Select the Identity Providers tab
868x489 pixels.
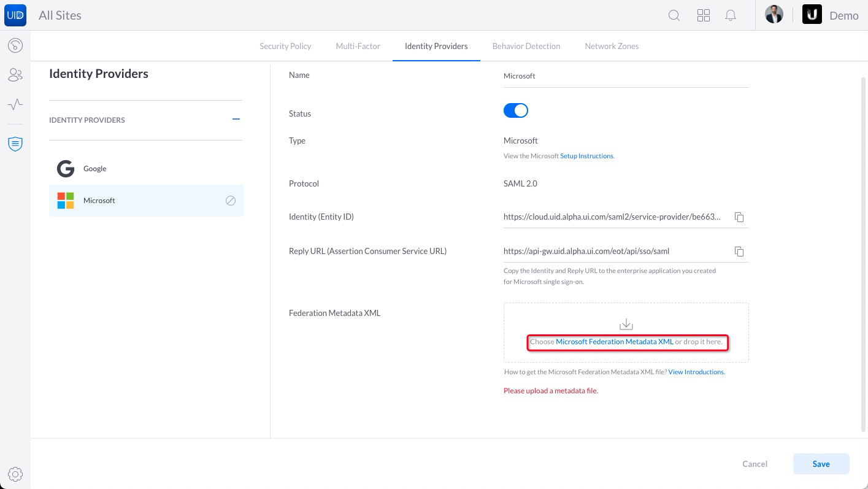pos(436,46)
